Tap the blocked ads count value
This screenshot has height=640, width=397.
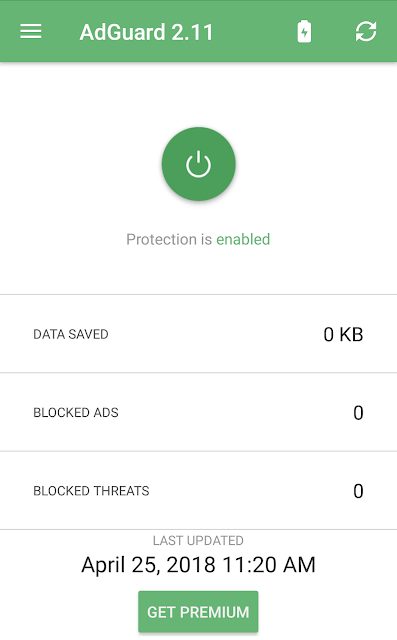[x=358, y=413]
